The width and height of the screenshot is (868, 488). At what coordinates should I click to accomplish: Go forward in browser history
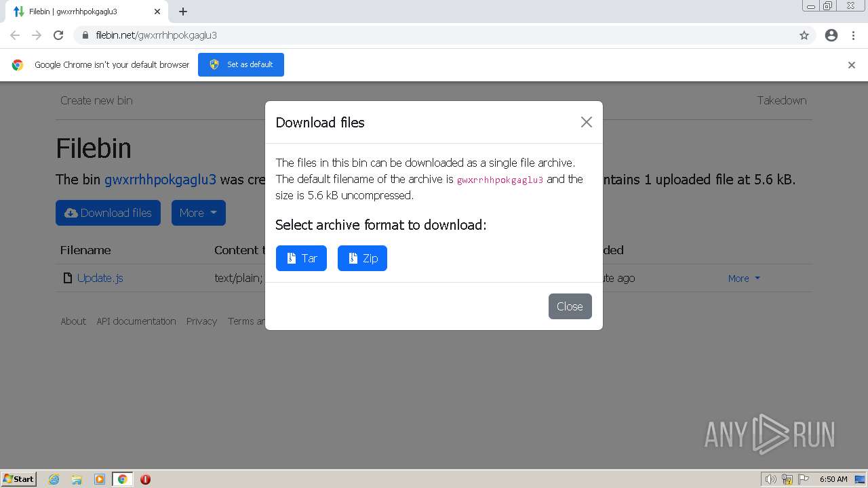tap(37, 35)
